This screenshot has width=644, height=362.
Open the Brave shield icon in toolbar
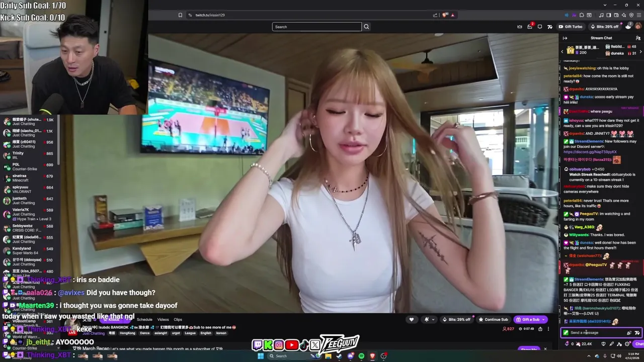click(631, 15)
